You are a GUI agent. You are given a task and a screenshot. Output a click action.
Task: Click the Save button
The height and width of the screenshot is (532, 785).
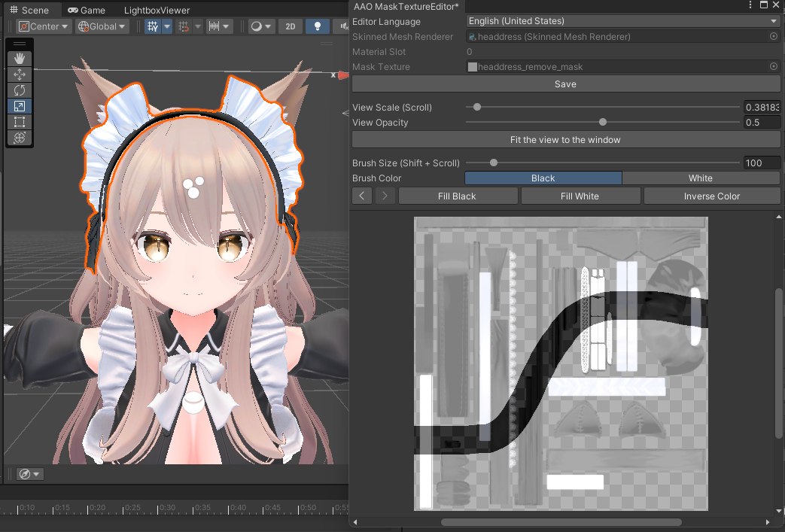(565, 84)
